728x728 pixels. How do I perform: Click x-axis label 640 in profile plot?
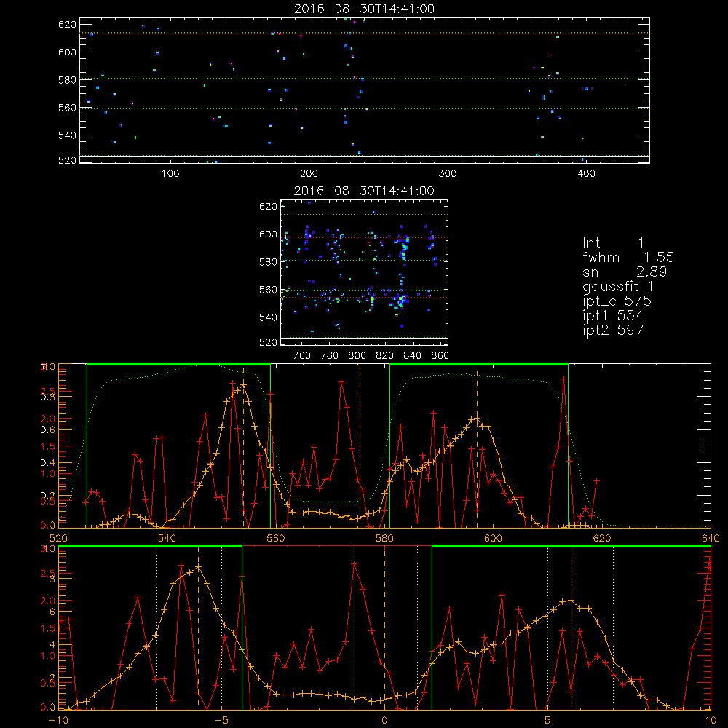711,539
